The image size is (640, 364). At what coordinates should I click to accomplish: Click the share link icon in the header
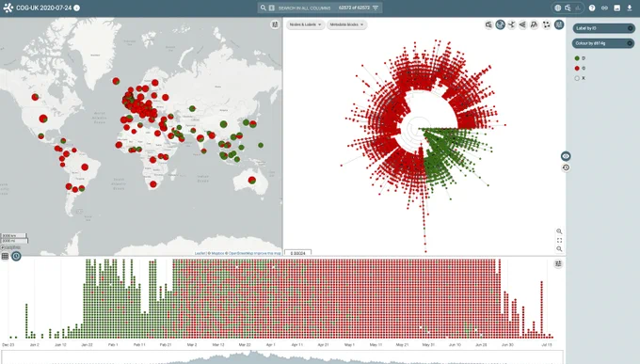pyautogui.click(x=604, y=8)
